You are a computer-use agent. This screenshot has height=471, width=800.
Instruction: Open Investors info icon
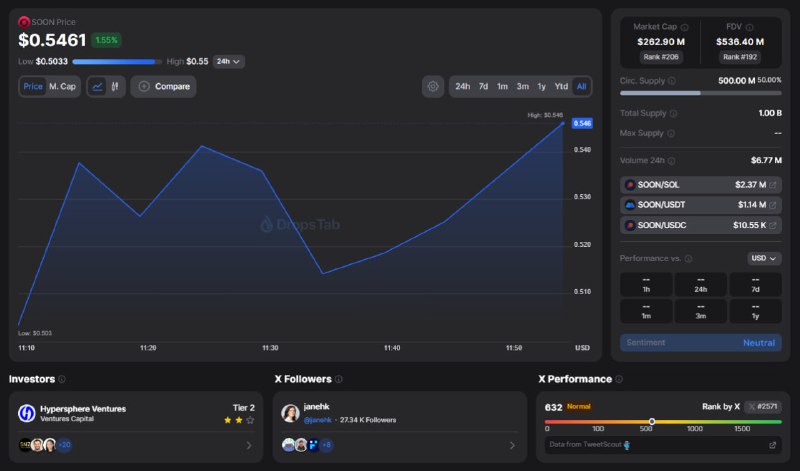pyautogui.click(x=62, y=379)
